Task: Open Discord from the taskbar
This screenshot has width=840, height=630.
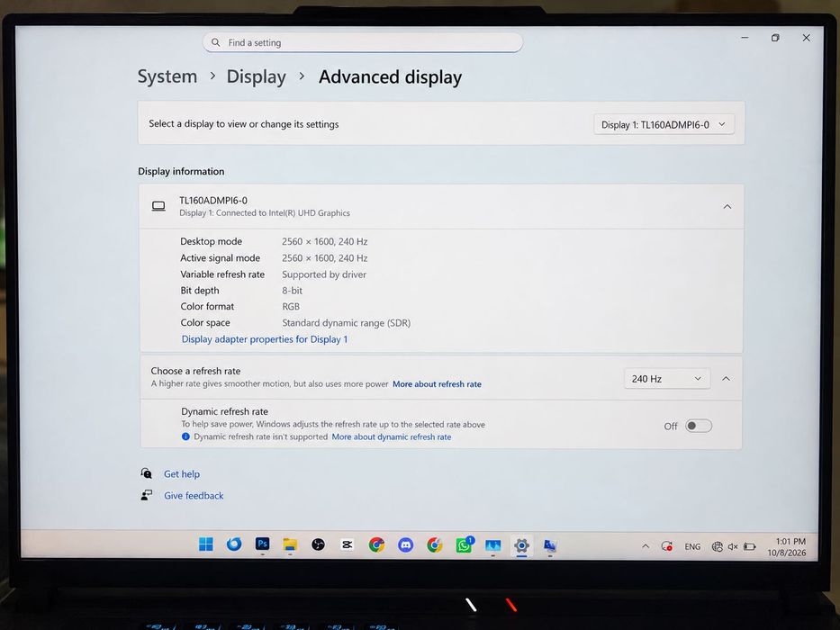Action: [405, 545]
